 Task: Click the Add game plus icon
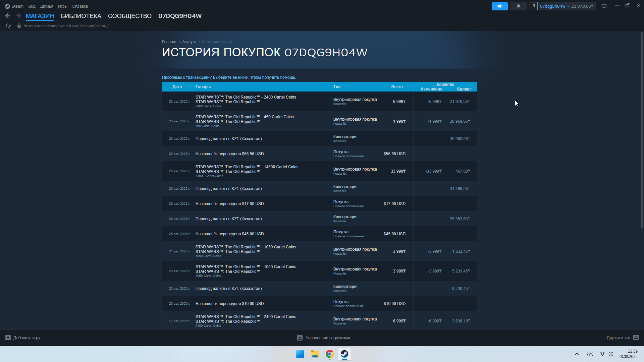pos(8,338)
